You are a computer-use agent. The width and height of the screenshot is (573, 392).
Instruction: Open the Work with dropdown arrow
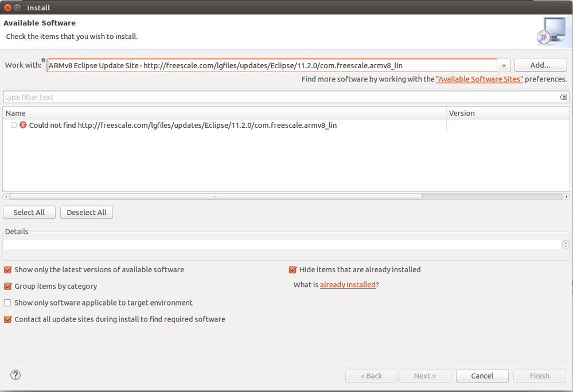point(504,66)
